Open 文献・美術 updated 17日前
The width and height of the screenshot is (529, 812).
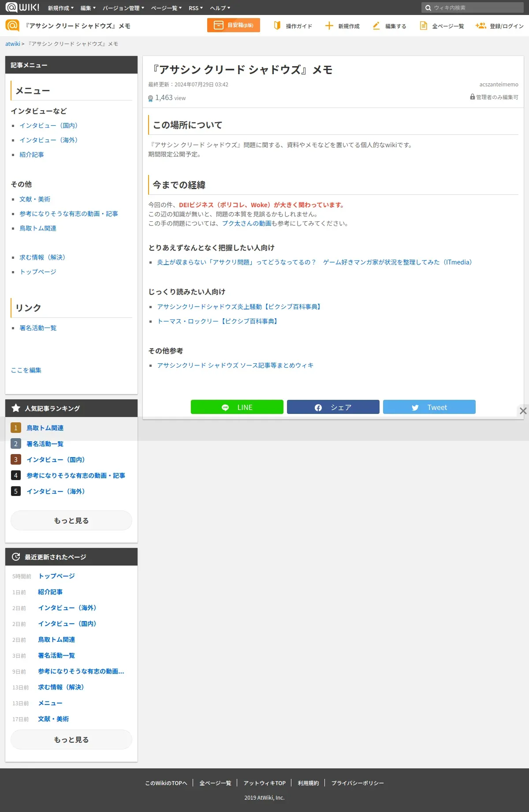(53, 719)
